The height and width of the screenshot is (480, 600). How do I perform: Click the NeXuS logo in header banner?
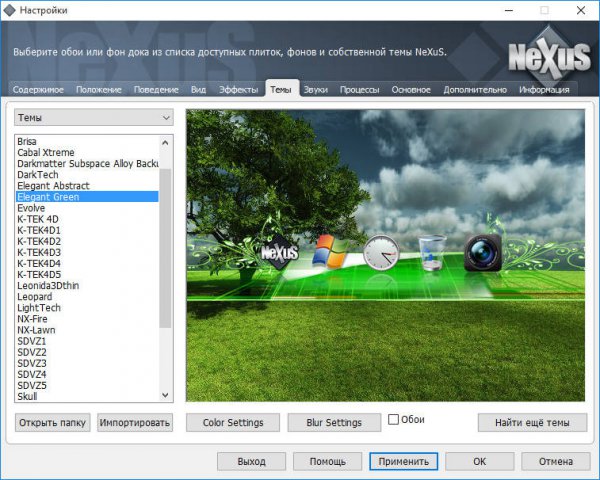(549, 57)
